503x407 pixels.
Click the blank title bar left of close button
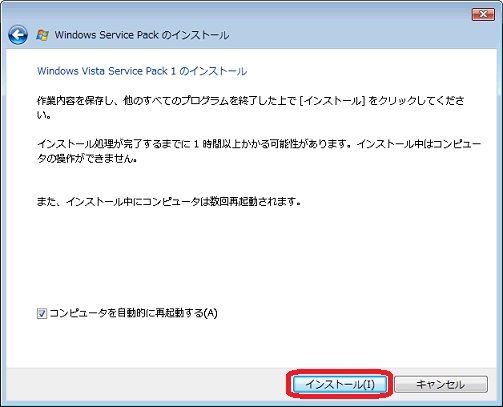(x=350, y=14)
